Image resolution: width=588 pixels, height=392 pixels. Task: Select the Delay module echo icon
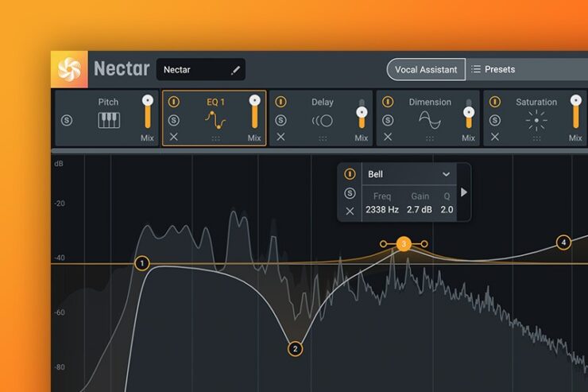(x=323, y=121)
